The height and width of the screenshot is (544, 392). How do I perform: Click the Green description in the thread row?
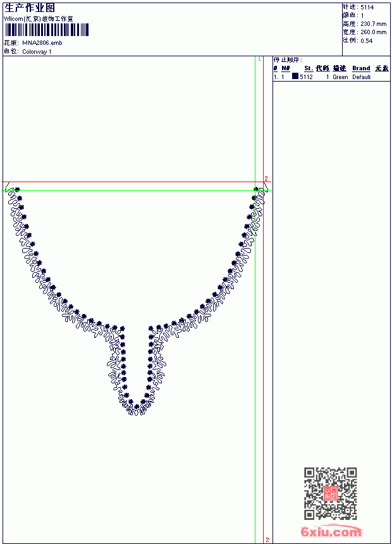(340, 77)
